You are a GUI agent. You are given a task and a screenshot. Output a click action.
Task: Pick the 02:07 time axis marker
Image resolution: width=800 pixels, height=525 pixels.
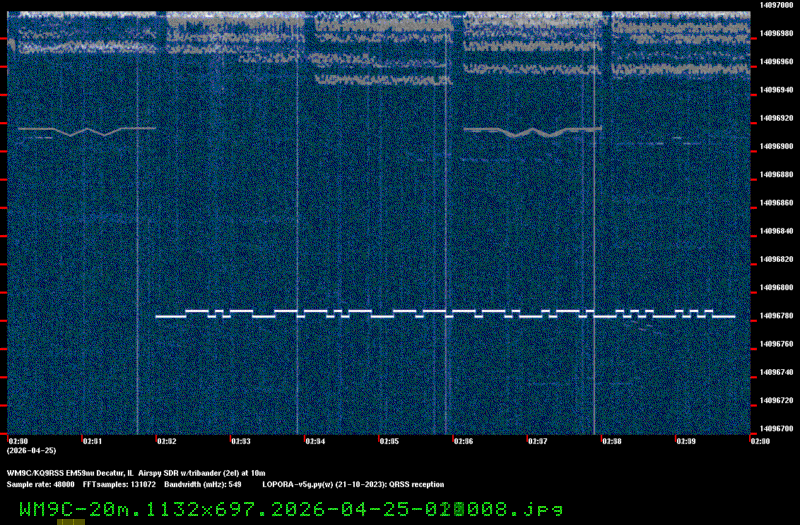tap(537, 440)
